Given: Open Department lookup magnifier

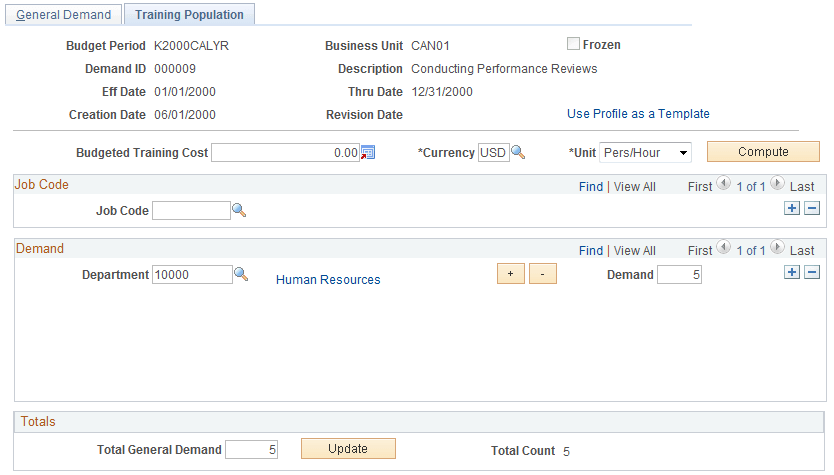Looking at the screenshot, I should (x=241, y=274).
